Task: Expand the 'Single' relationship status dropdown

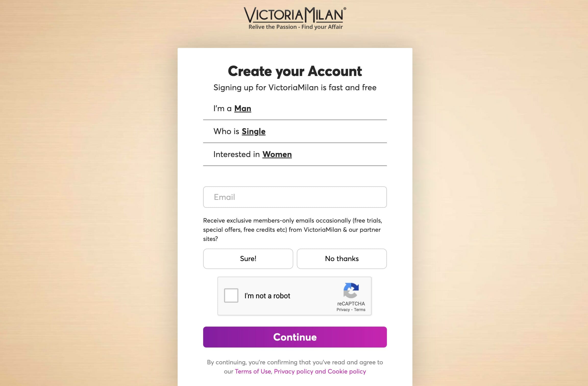Action: click(x=253, y=131)
